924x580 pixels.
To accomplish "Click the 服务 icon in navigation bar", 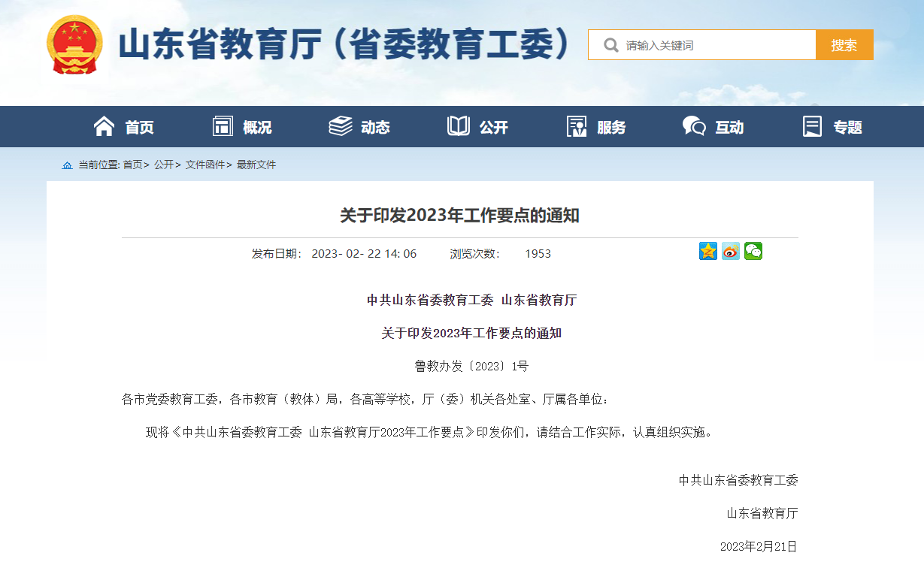I will pos(577,126).
